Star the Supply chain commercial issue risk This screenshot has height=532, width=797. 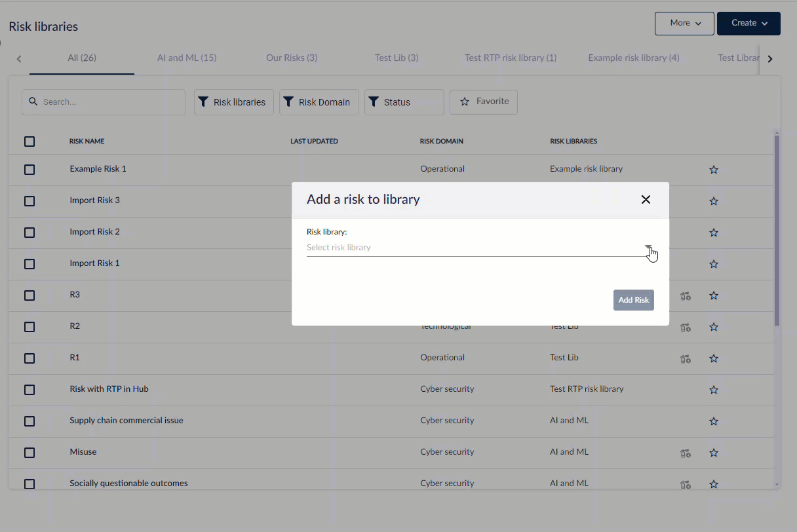pos(714,421)
